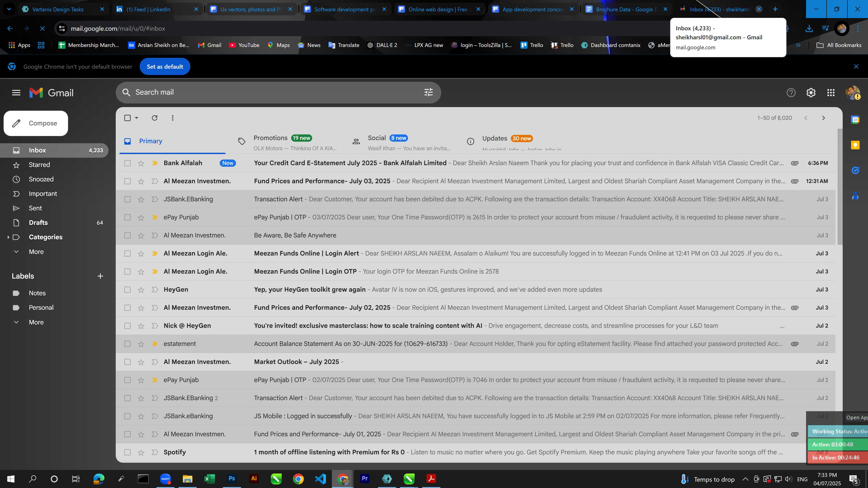
Task: Create a new label with plus icon
Action: click(x=100, y=276)
